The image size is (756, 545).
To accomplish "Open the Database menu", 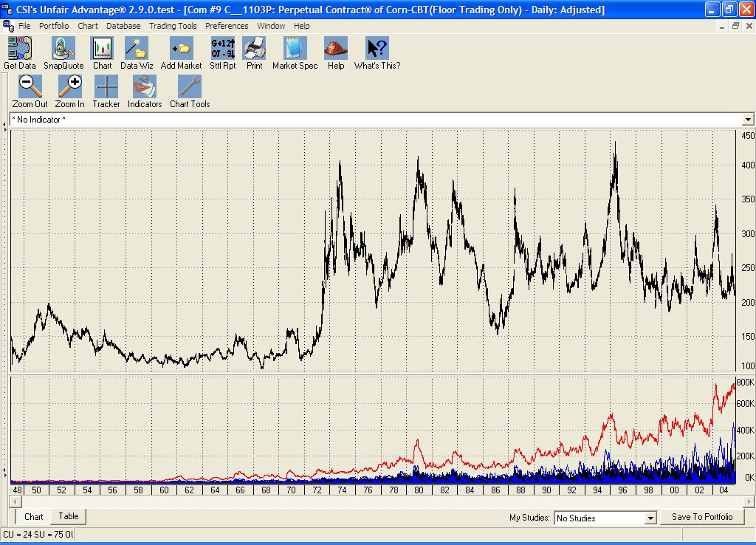I will tap(123, 26).
